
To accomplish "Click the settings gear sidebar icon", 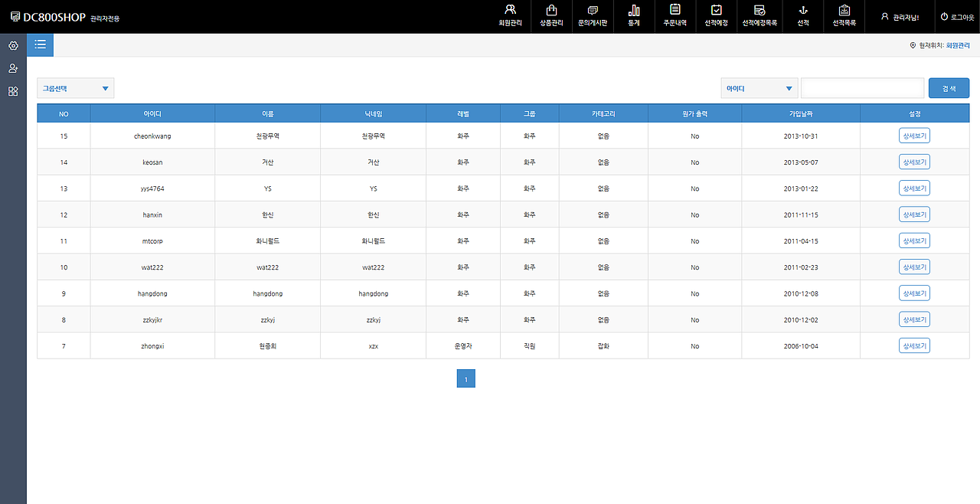I will pos(13,45).
